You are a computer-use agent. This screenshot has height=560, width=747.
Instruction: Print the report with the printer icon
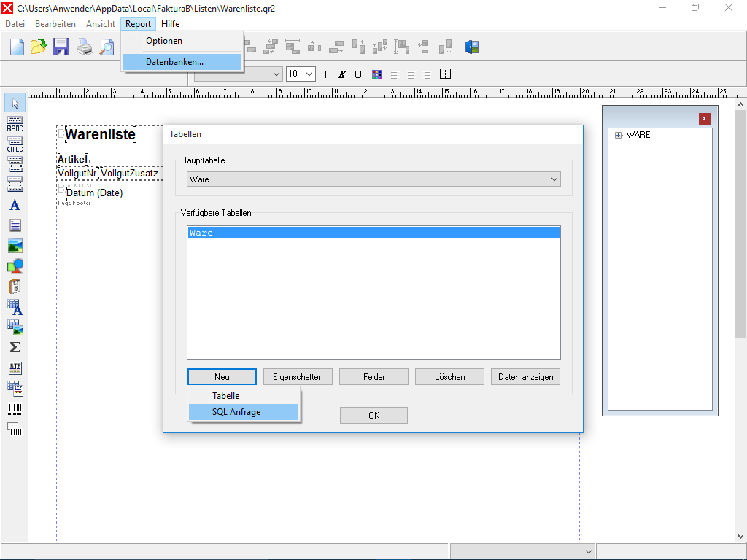pyautogui.click(x=85, y=47)
